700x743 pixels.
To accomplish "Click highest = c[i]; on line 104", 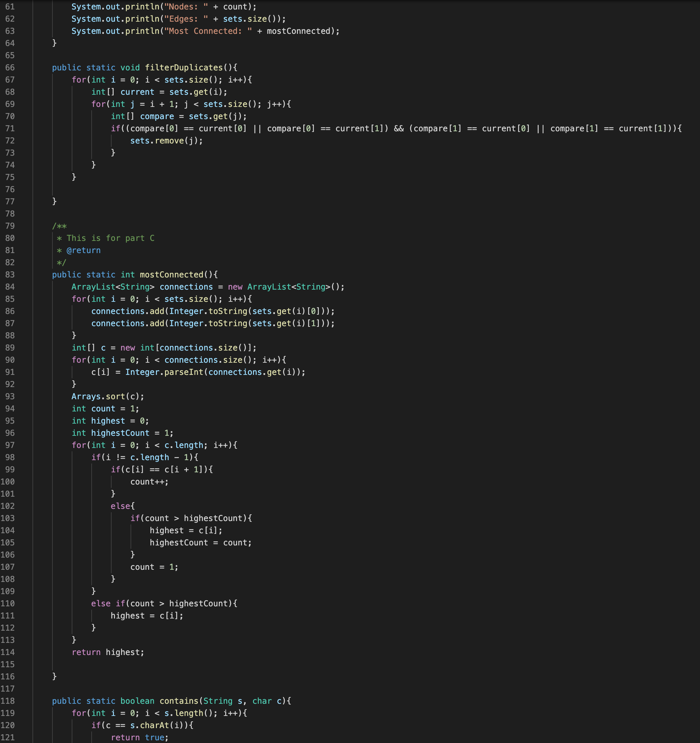I will click(x=186, y=530).
